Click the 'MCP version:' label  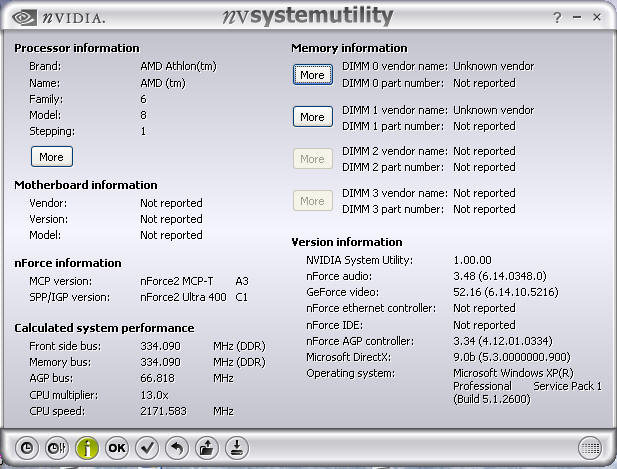tap(60, 281)
